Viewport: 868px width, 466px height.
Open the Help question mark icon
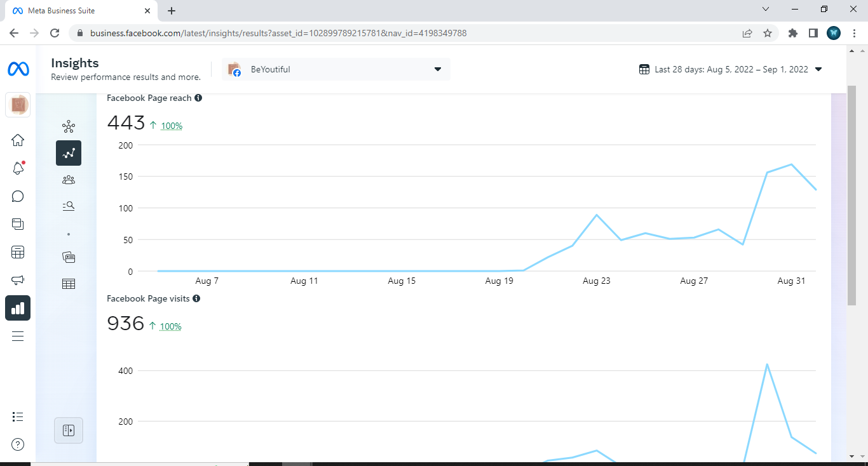point(18,444)
